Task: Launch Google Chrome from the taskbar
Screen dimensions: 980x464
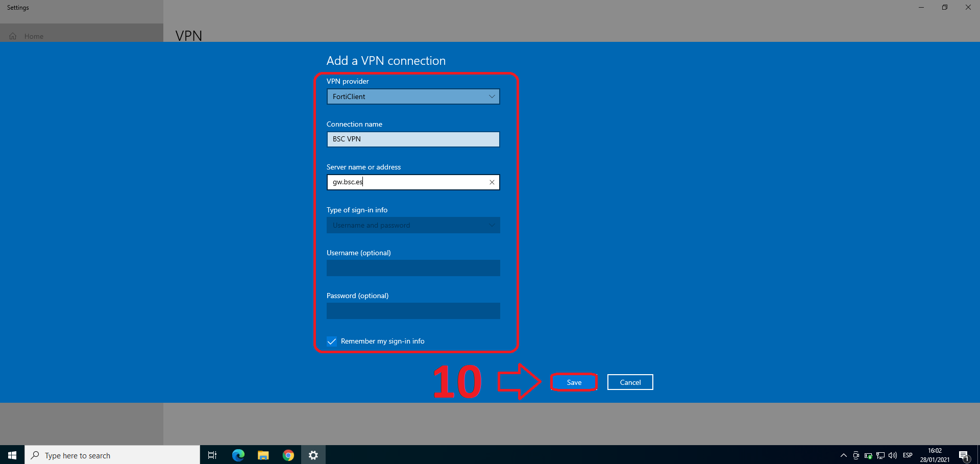Action: [x=288, y=455]
